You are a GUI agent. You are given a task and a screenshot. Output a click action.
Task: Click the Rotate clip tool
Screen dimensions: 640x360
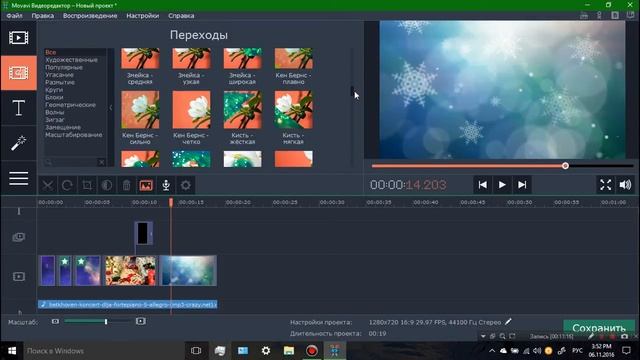(67, 185)
